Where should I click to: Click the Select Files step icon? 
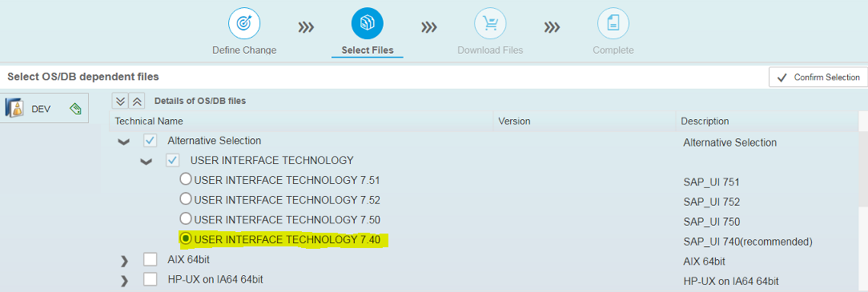(x=367, y=24)
